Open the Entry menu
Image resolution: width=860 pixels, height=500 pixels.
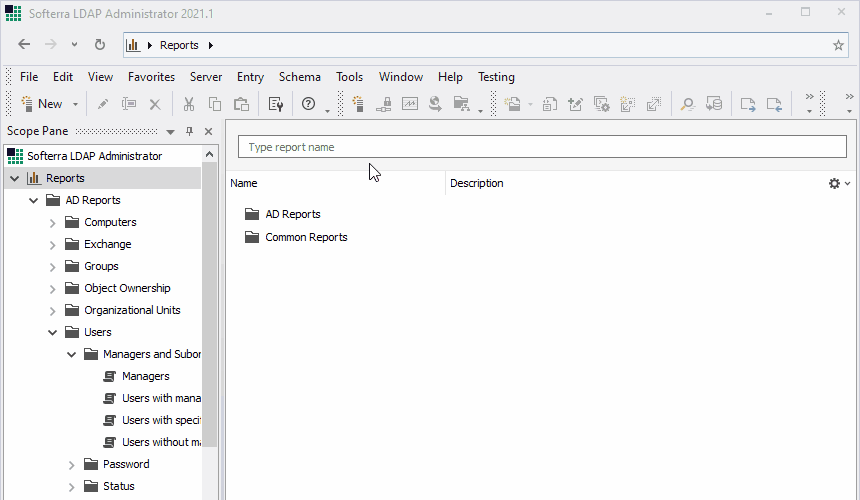pyautogui.click(x=250, y=77)
